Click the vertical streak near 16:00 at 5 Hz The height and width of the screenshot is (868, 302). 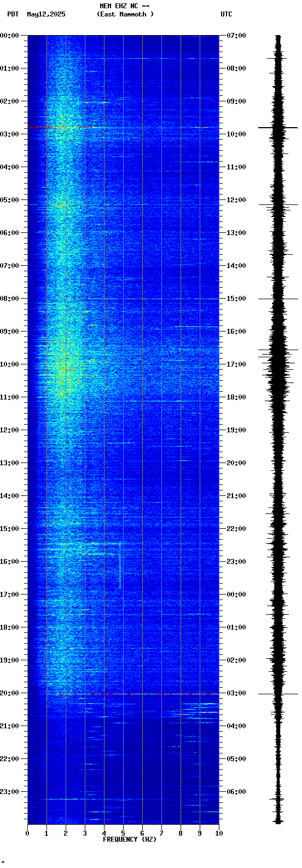tap(120, 564)
